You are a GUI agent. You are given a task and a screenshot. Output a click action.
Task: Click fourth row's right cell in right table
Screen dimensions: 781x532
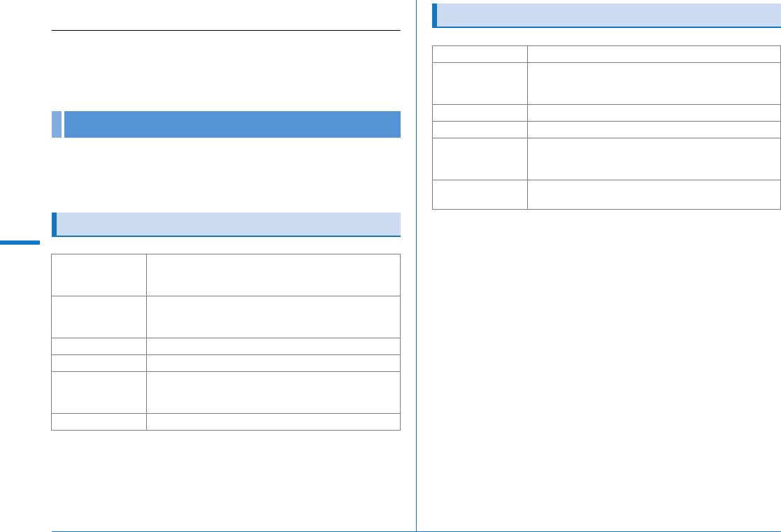pyautogui.click(x=653, y=129)
